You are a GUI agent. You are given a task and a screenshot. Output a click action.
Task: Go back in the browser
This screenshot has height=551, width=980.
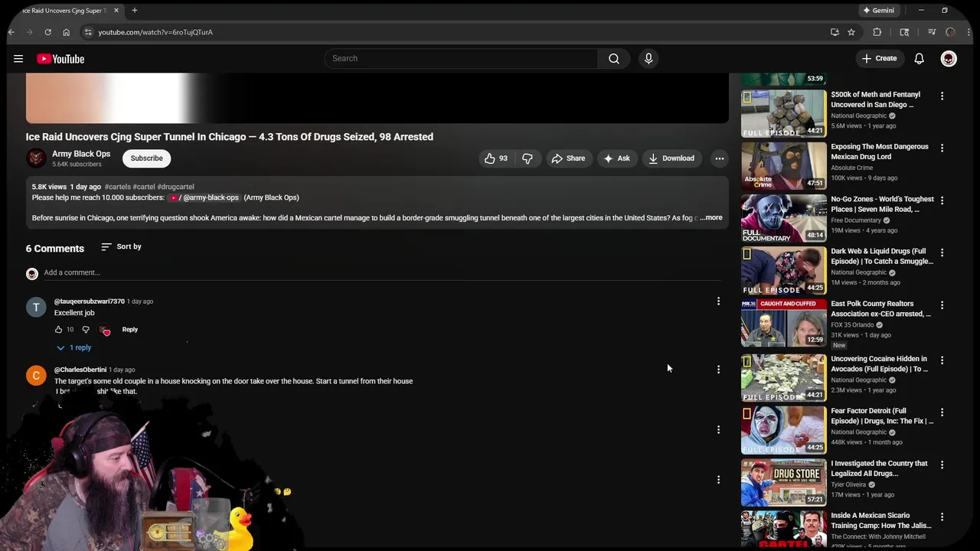tap(11, 32)
